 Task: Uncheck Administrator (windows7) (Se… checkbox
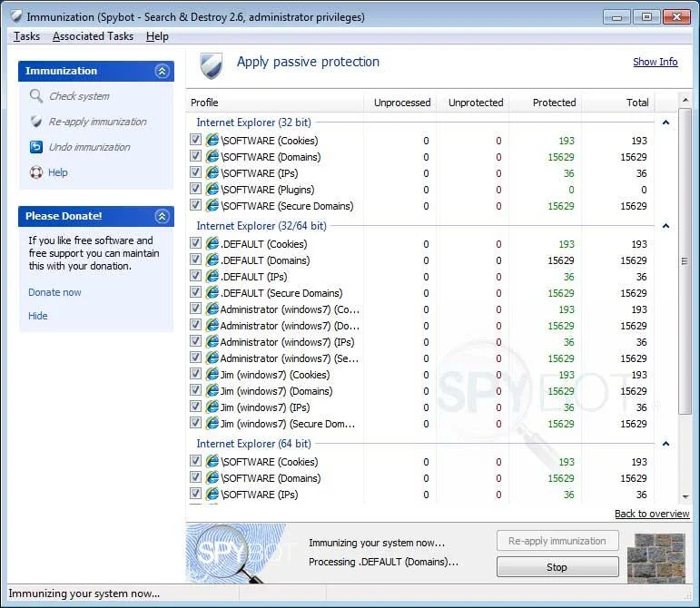coord(195,358)
